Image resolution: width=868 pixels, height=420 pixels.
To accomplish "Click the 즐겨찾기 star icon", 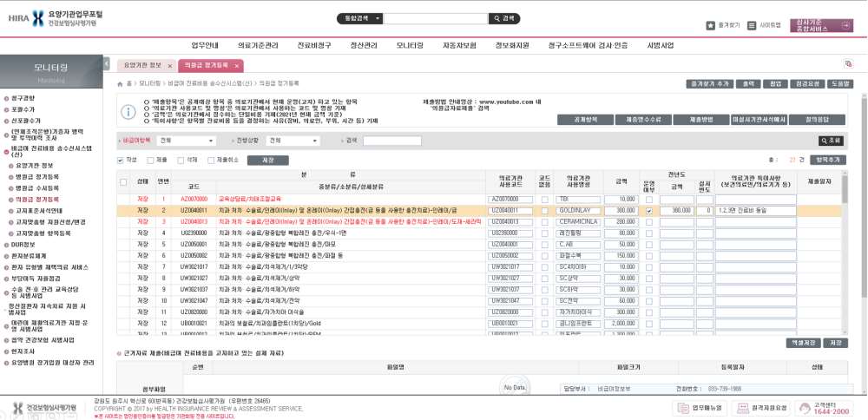I will (x=711, y=25).
